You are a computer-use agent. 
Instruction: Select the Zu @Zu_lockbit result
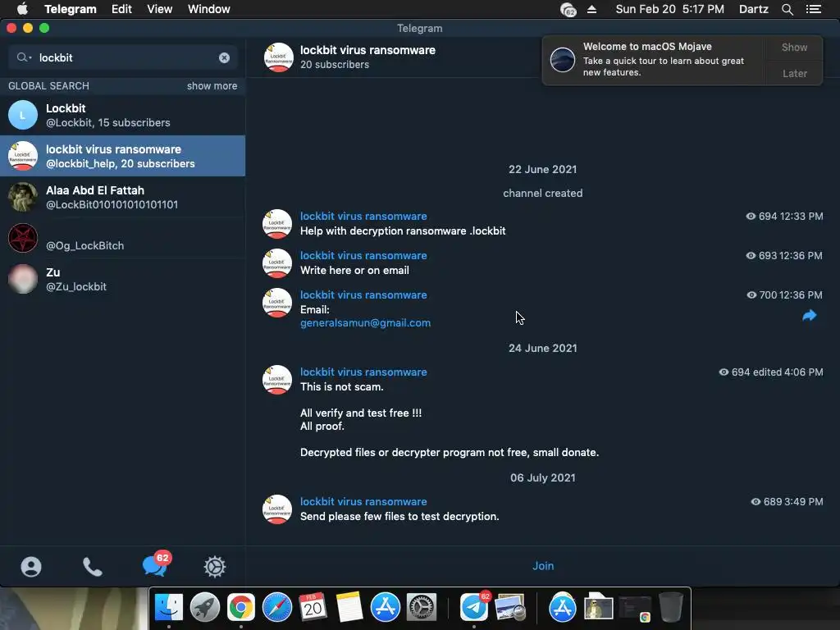(123, 279)
